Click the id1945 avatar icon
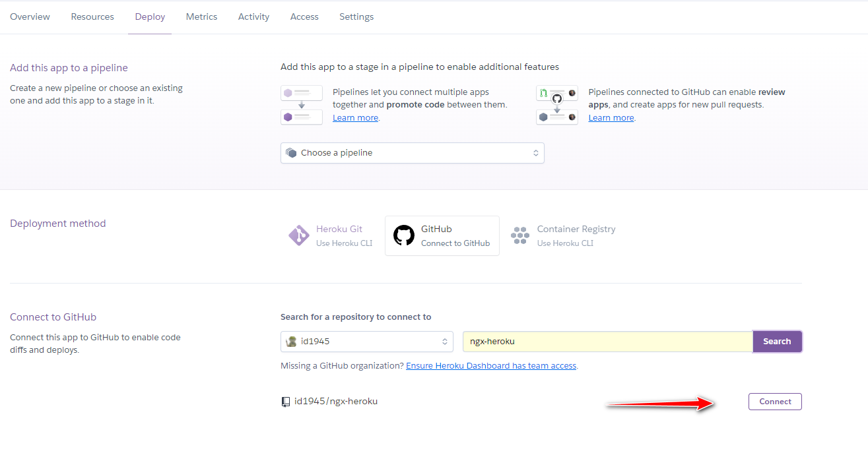The height and width of the screenshot is (457, 868). 291,342
